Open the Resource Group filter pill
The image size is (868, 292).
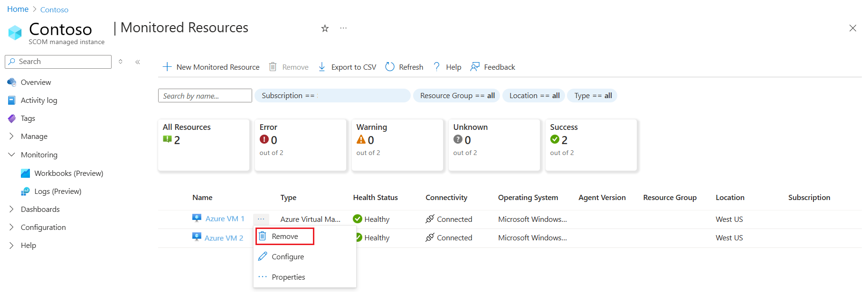(x=457, y=96)
